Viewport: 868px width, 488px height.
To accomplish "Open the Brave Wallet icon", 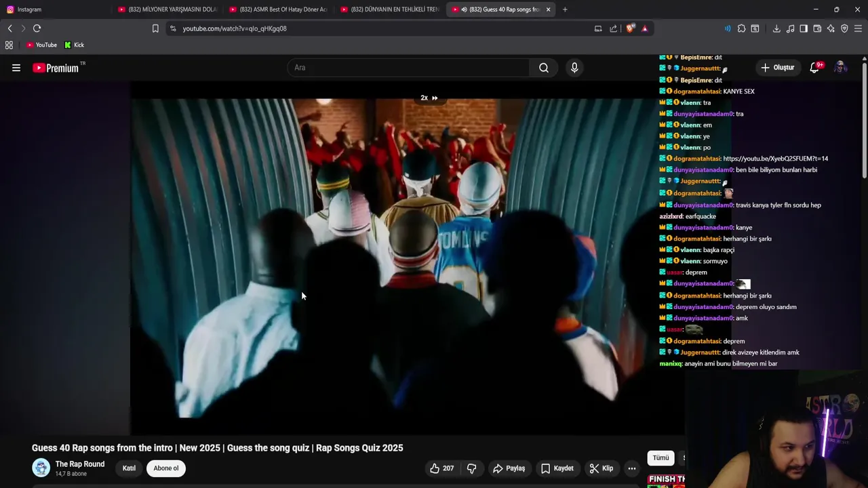I will tap(817, 28).
